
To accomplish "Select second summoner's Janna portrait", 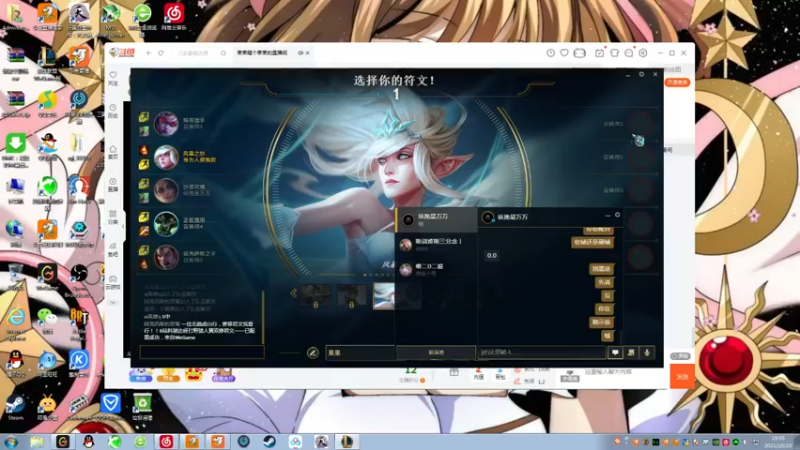I will click(x=166, y=157).
